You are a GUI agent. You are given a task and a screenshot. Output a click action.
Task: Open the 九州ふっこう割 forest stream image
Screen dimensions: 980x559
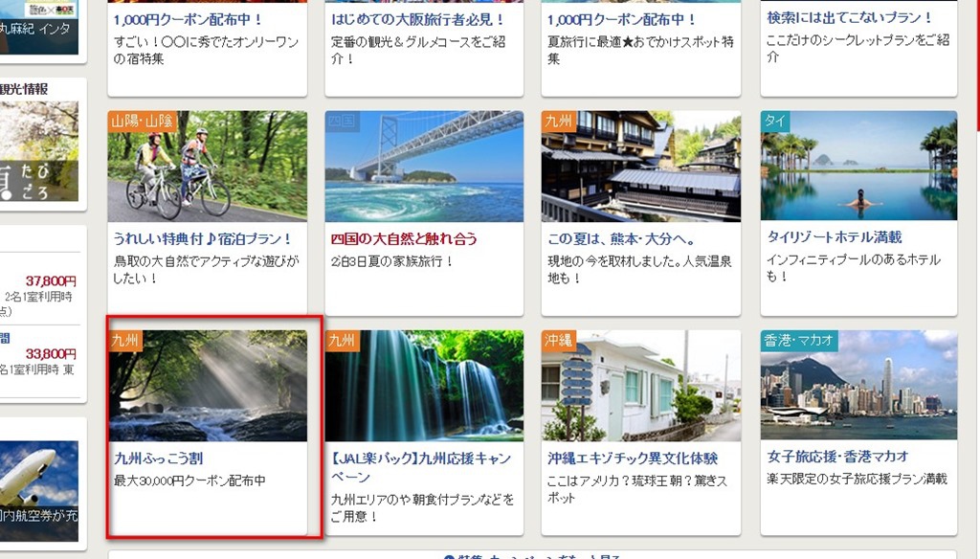(207, 386)
